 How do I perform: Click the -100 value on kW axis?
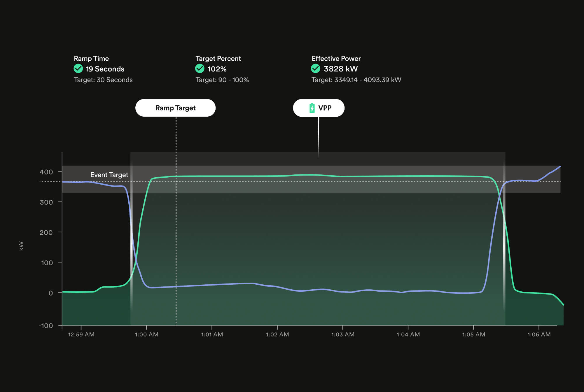point(46,325)
